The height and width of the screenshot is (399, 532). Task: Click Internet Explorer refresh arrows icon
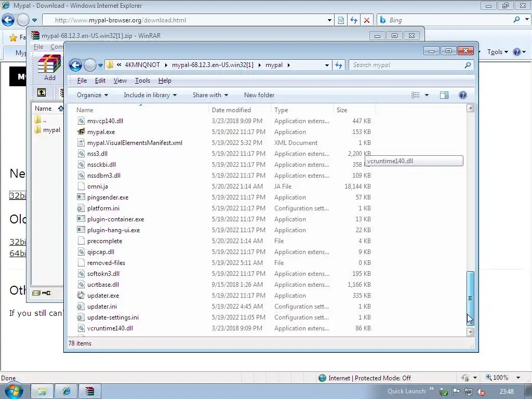pos(353,20)
